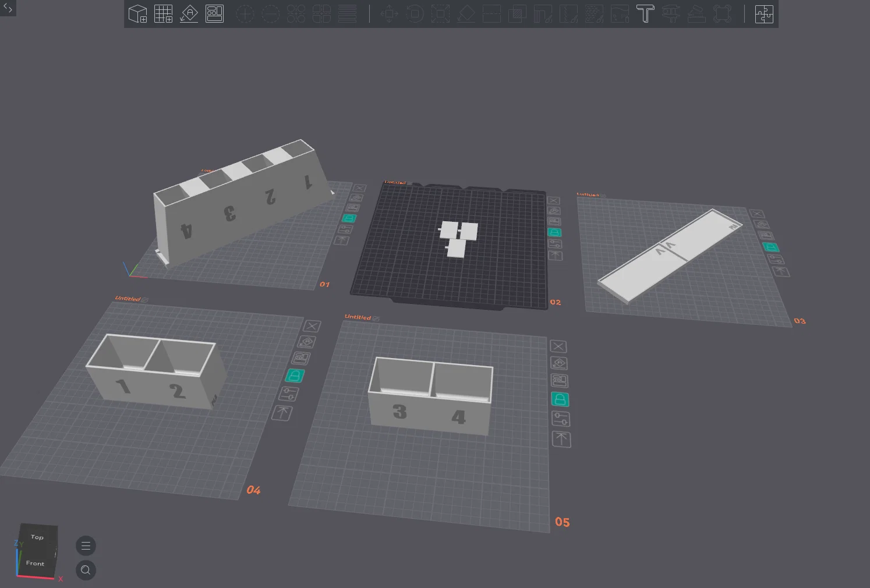
Task: Edit plate 04 name pencil icon
Action: point(145,300)
